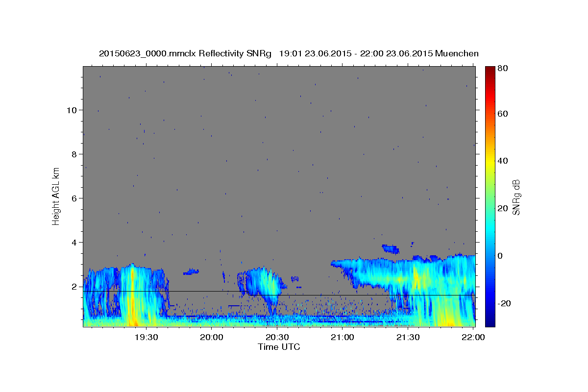
Task: Click the '19:30' time tick label
Action: pyautogui.click(x=146, y=338)
